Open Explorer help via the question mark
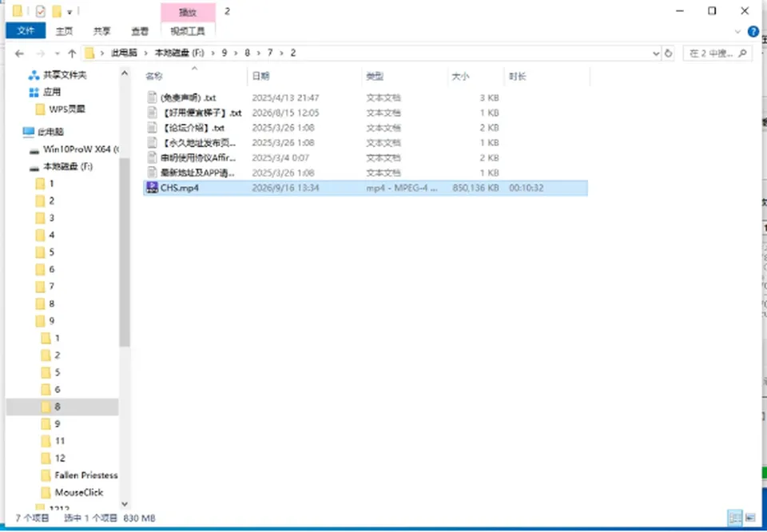Image resolution: width=767 pixels, height=532 pixels. tap(753, 32)
